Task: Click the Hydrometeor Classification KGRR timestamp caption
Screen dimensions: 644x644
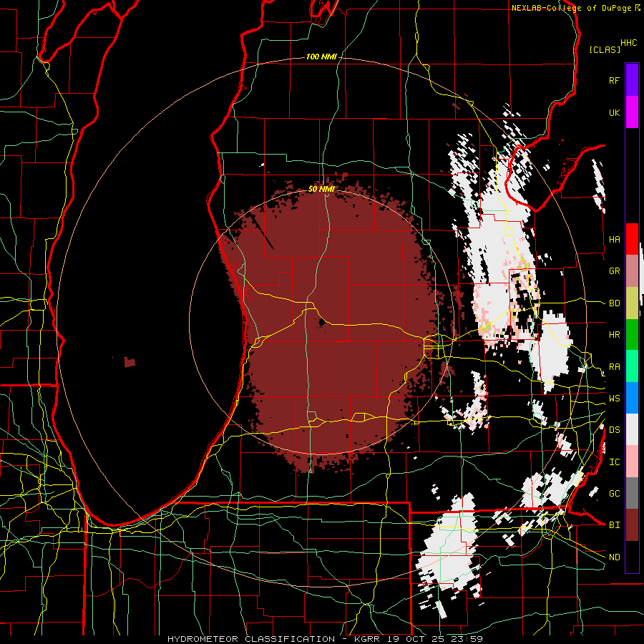Action: tap(325, 639)
